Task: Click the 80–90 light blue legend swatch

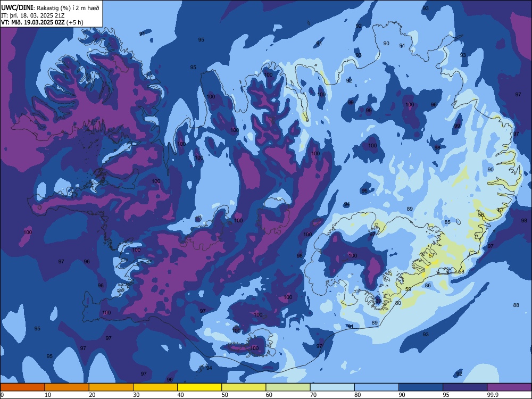Action: tap(377, 387)
